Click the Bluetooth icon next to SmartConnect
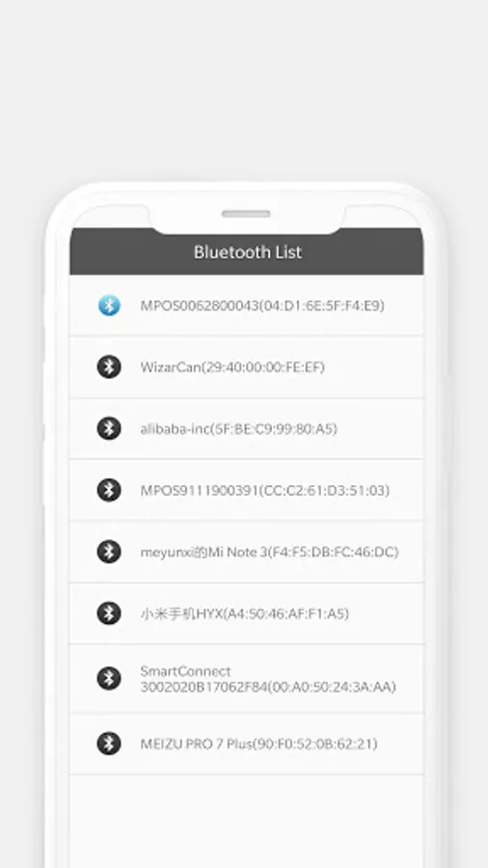Screen dimensions: 488x868 [x=109, y=679]
